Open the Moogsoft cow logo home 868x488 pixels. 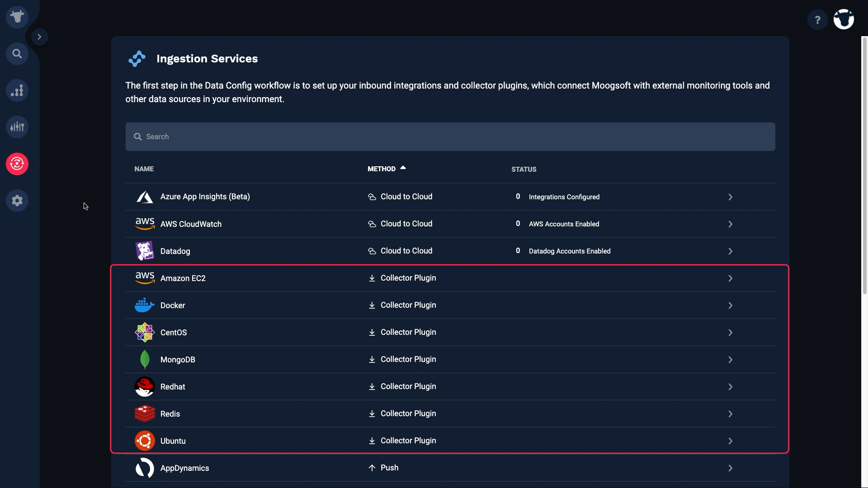point(17,17)
